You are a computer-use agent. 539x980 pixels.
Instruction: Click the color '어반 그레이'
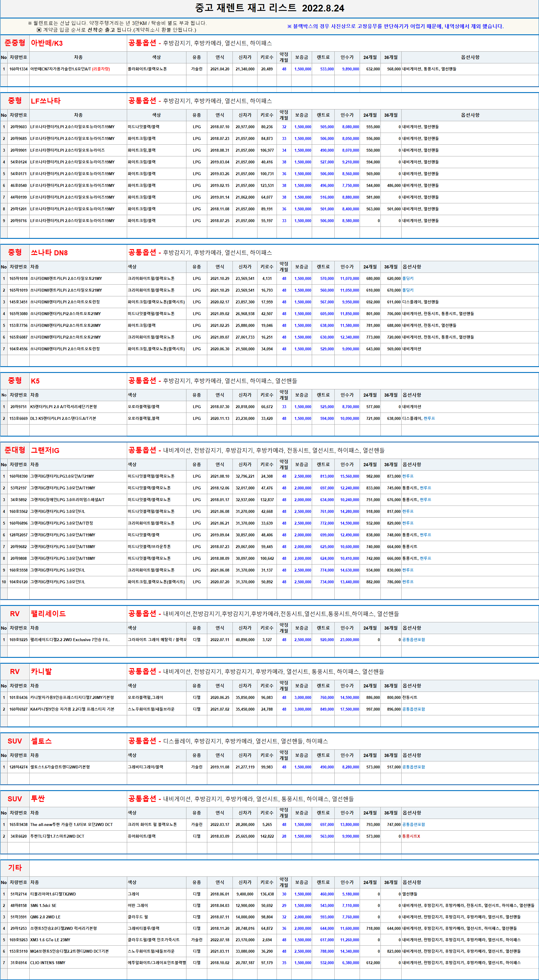pos(138,906)
